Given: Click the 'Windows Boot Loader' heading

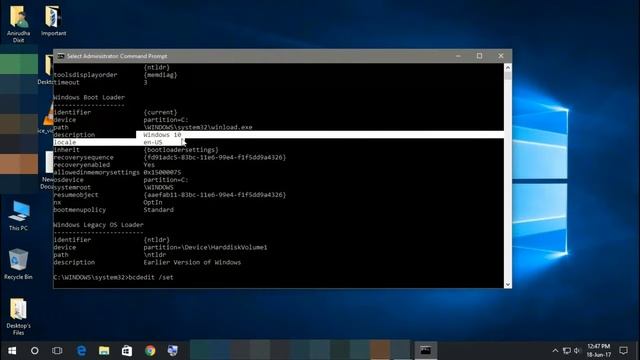Looking at the screenshot, I should [89, 97].
